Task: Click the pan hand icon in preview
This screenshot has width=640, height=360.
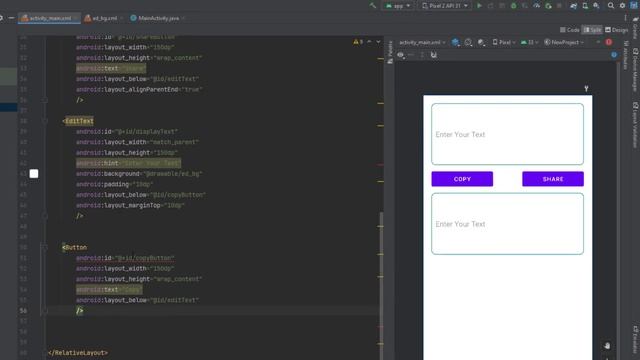Action: point(607,346)
